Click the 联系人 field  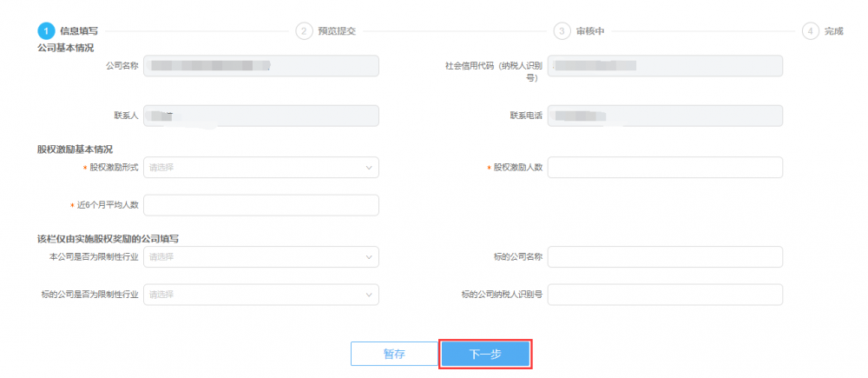260,116
